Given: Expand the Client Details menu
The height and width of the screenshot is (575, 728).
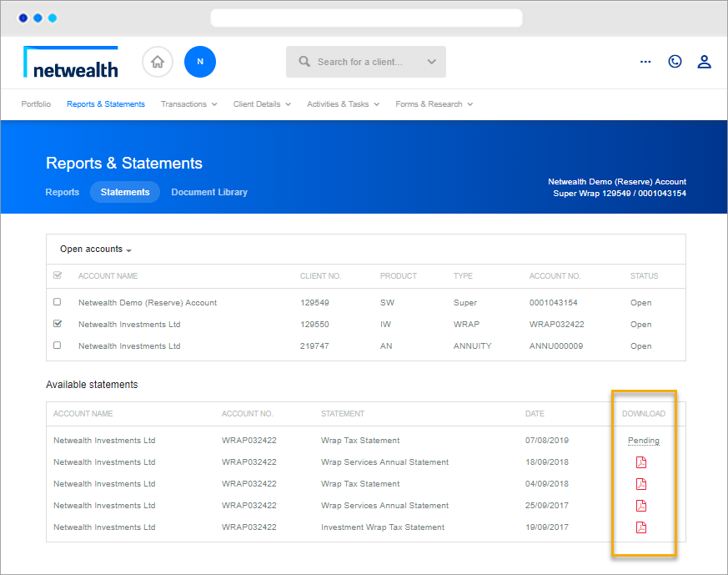Looking at the screenshot, I should 262,104.
